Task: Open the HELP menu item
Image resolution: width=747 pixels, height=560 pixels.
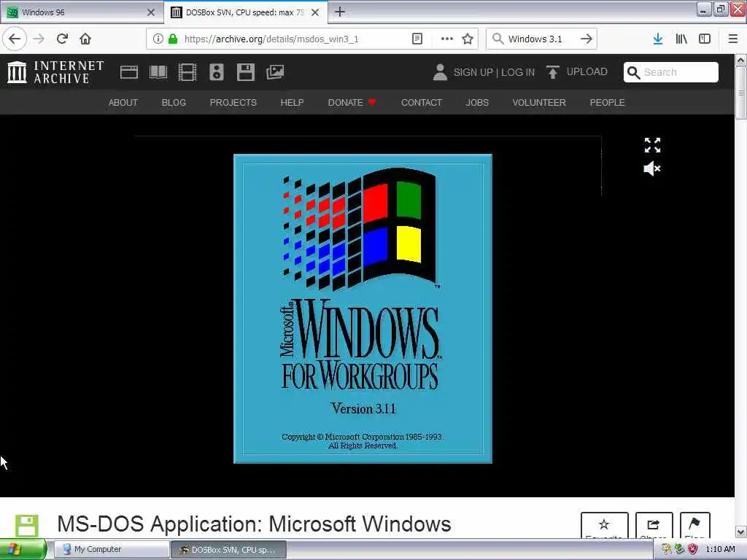Action: pyautogui.click(x=292, y=102)
